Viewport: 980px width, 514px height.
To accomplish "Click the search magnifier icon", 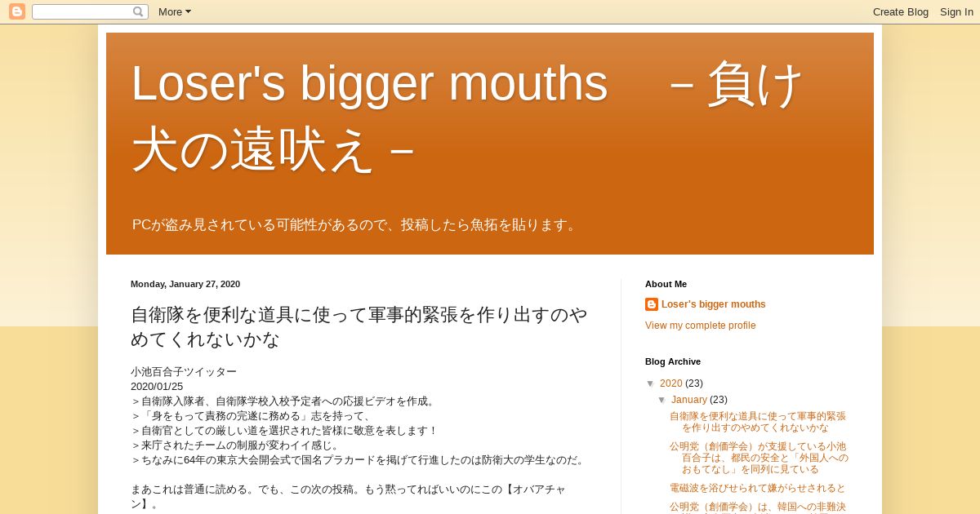I will pos(138,11).
